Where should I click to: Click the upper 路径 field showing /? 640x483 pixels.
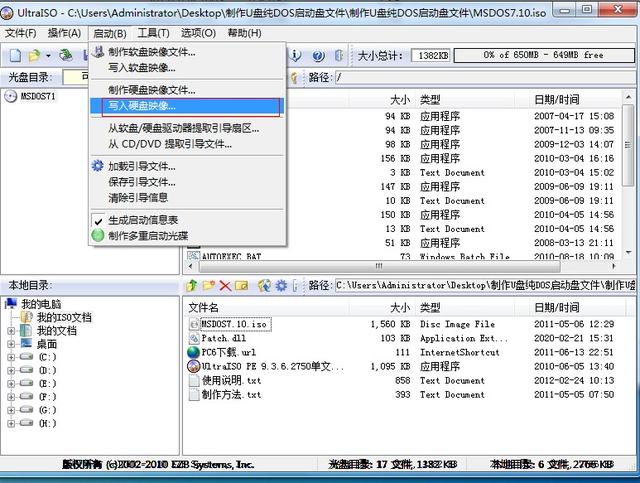(x=485, y=77)
